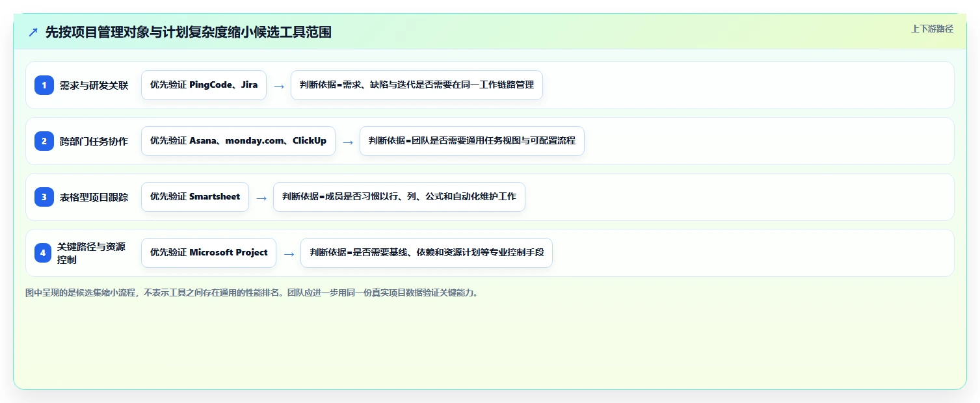Viewport: 980px width, 403px height.
Task: Click the criterion box about 通用任务视图与可配置流程
Action: click(x=472, y=141)
